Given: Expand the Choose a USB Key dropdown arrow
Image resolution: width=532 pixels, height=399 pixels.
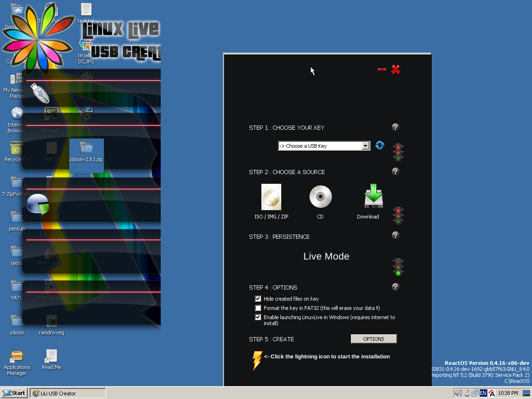Looking at the screenshot, I should [x=365, y=146].
